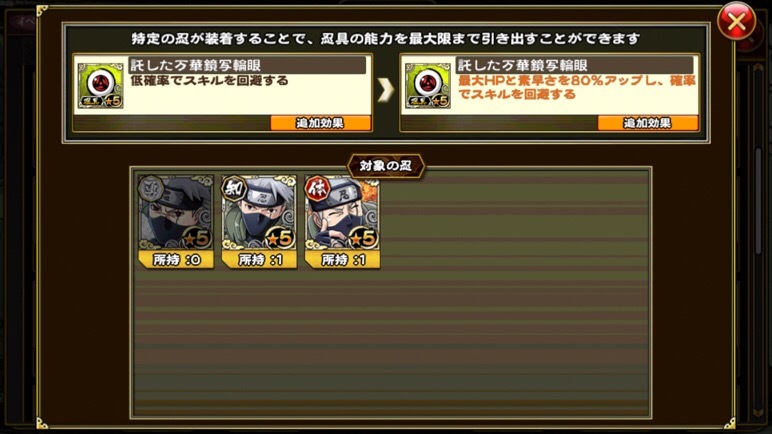This screenshot has height=434, width=772.
Task: Tap 所持:0 label under first card
Action: pyautogui.click(x=176, y=260)
